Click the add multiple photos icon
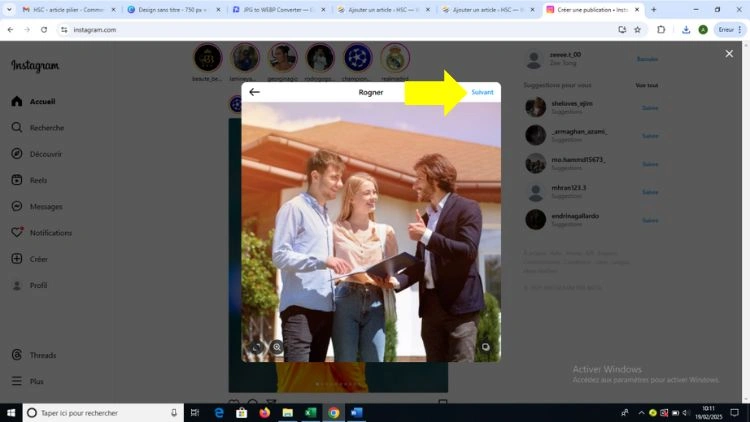750x422 pixels. click(485, 347)
